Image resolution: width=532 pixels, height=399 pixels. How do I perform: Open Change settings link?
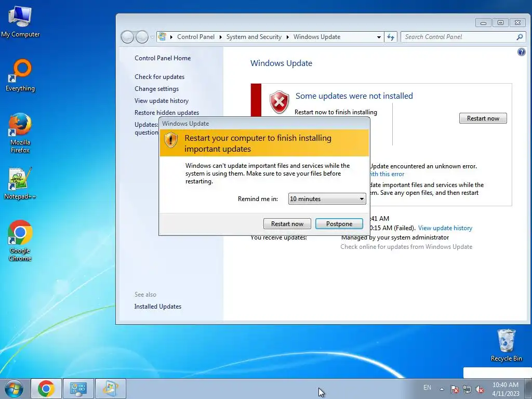pos(156,88)
